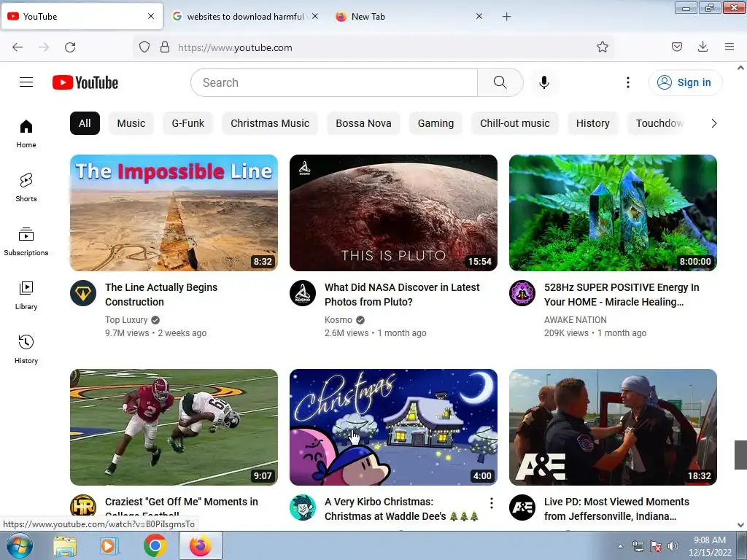The height and width of the screenshot is (560, 747).
Task: Click into the YouTube search field
Action: tap(334, 82)
